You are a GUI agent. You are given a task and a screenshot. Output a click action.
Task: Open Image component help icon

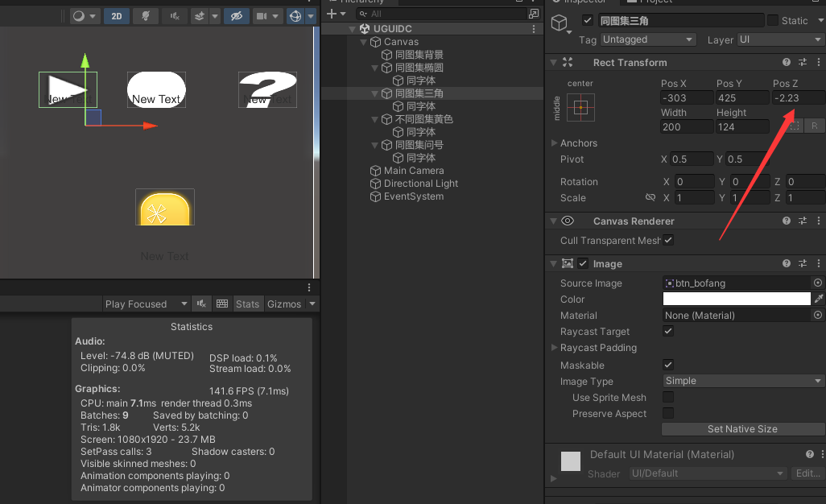pos(787,263)
